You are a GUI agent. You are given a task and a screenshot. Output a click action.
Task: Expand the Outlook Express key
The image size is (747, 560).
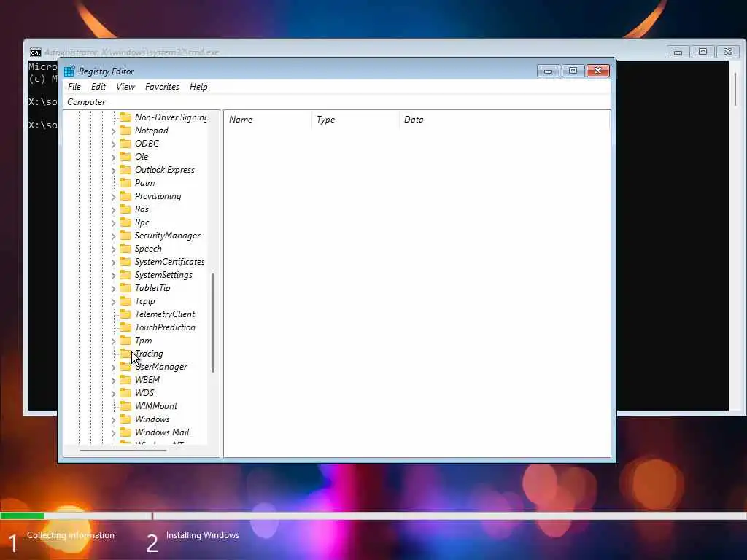(113, 170)
